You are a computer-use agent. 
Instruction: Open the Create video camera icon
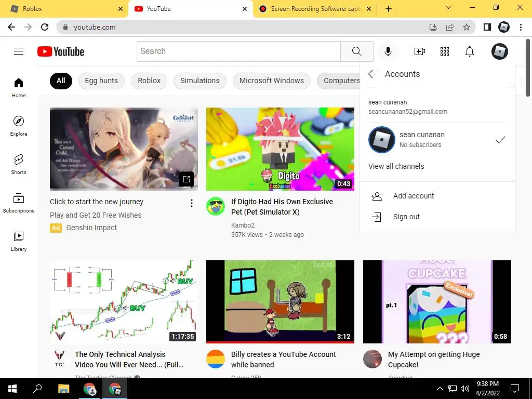tap(420, 51)
